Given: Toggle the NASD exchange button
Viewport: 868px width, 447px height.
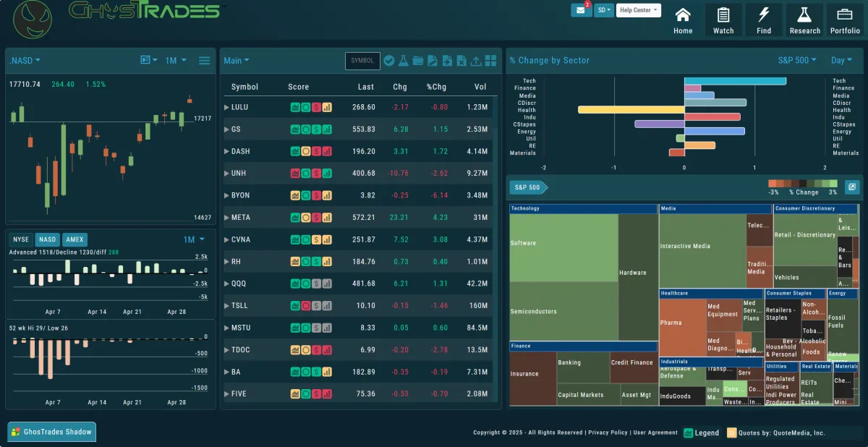Looking at the screenshot, I should pyautogui.click(x=48, y=239).
